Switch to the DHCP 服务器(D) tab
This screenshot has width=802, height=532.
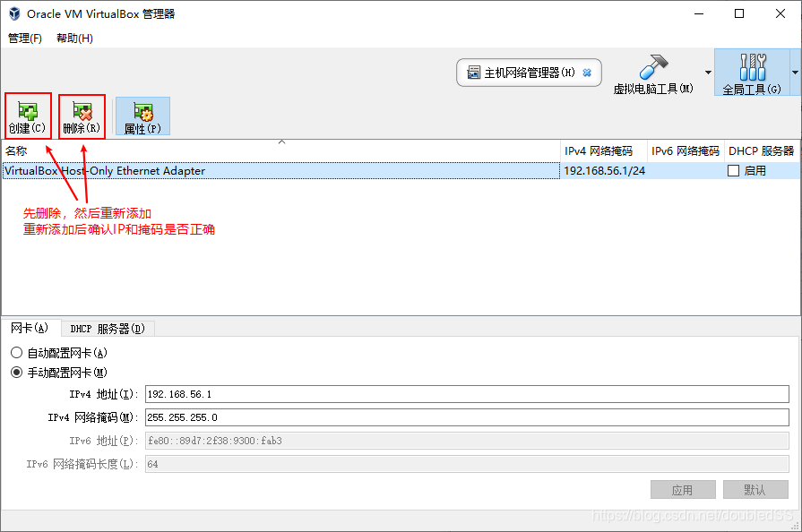108,329
